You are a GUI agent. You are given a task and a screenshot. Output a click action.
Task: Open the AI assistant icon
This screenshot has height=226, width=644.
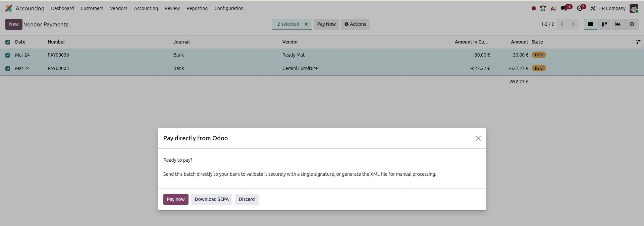[x=553, y=8]
